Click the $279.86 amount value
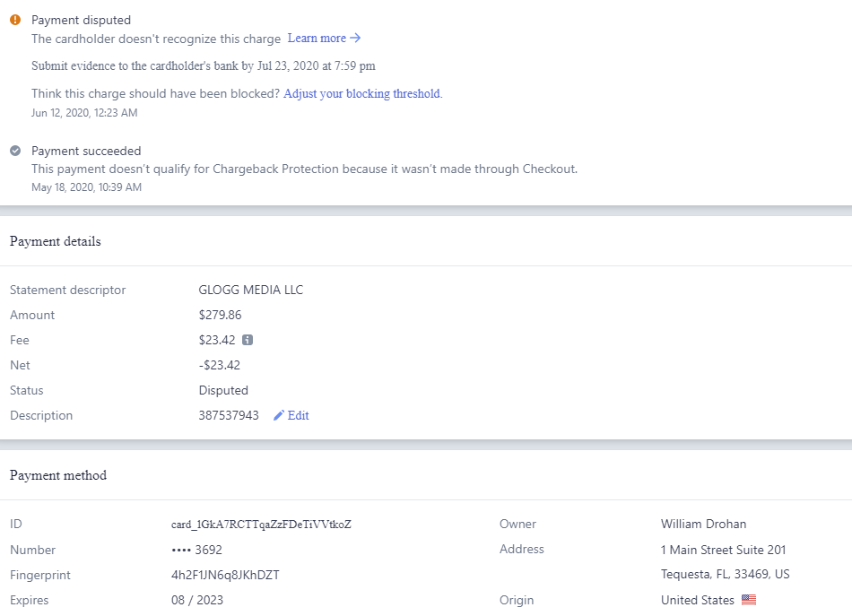 click(220, 315)
